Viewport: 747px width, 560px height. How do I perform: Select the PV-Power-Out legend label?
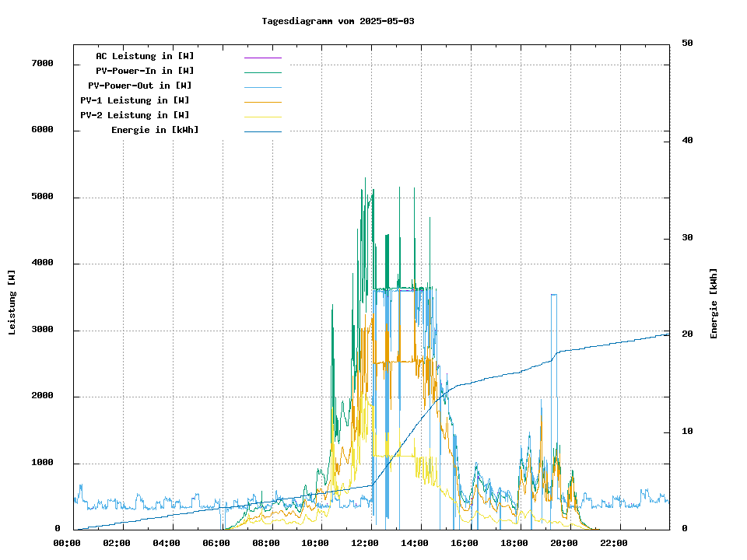point(140,86)
